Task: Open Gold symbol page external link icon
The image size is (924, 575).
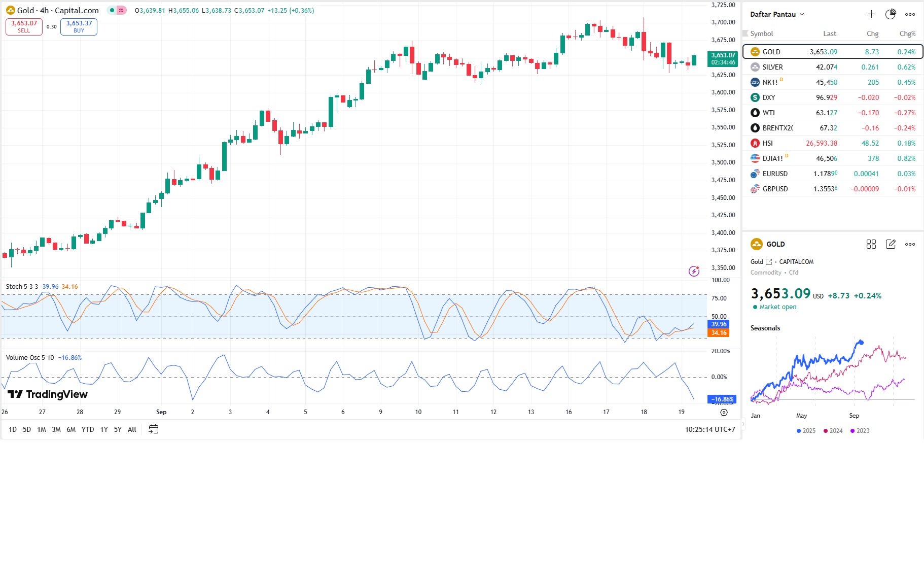Action: click(769, 262)
